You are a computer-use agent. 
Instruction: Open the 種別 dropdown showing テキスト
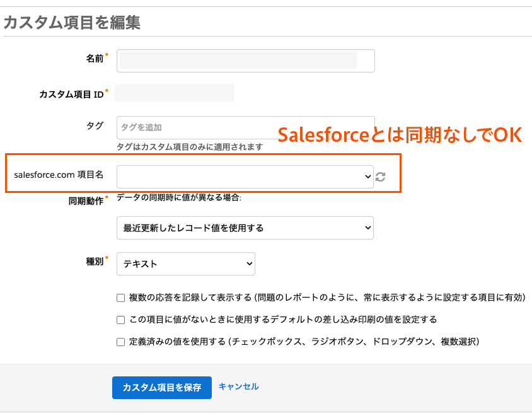click(186, 264)
